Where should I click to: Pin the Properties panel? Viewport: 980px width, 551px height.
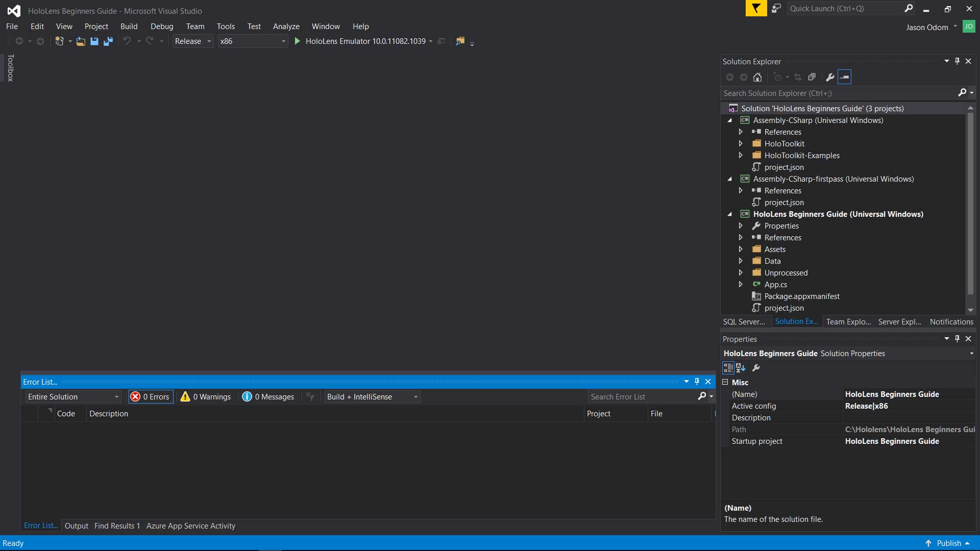click(x=957, y=339)
